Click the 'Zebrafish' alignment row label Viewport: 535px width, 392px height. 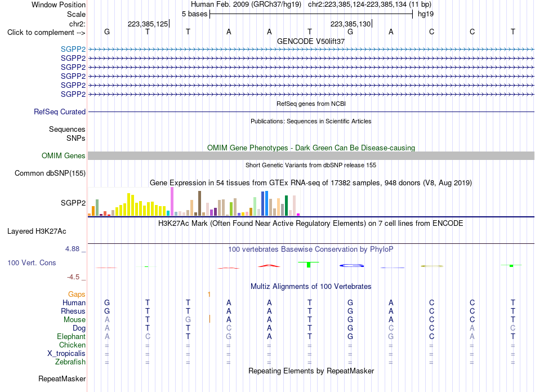[x=70, y=362]
